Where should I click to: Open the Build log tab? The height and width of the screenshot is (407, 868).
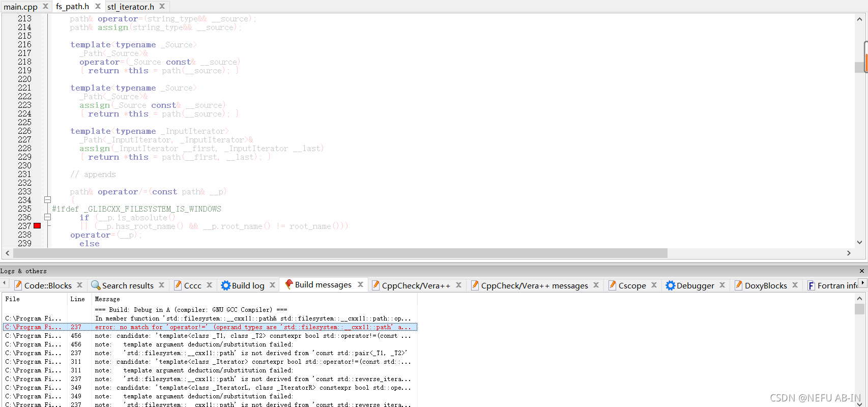pos(248,285)
